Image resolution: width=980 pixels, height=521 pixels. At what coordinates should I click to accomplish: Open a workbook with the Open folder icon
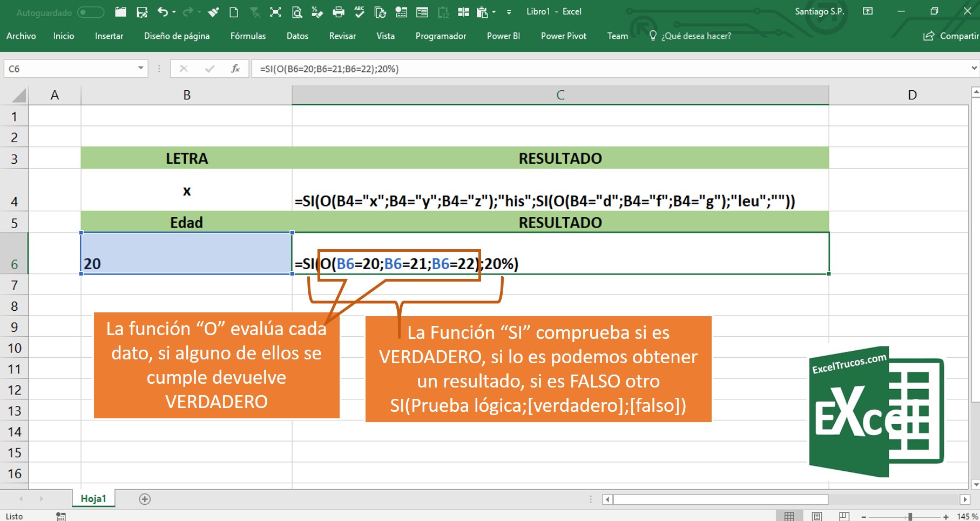(120, 12)
